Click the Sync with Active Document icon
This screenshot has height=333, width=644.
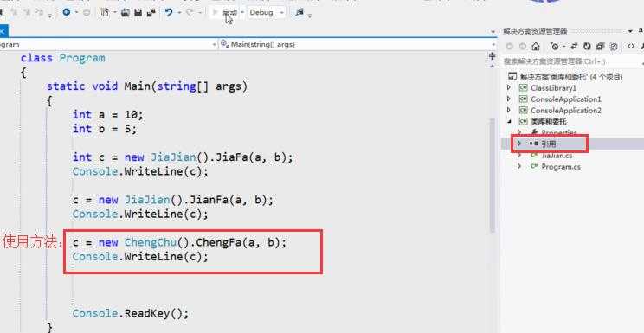click(x=574, y=47)
